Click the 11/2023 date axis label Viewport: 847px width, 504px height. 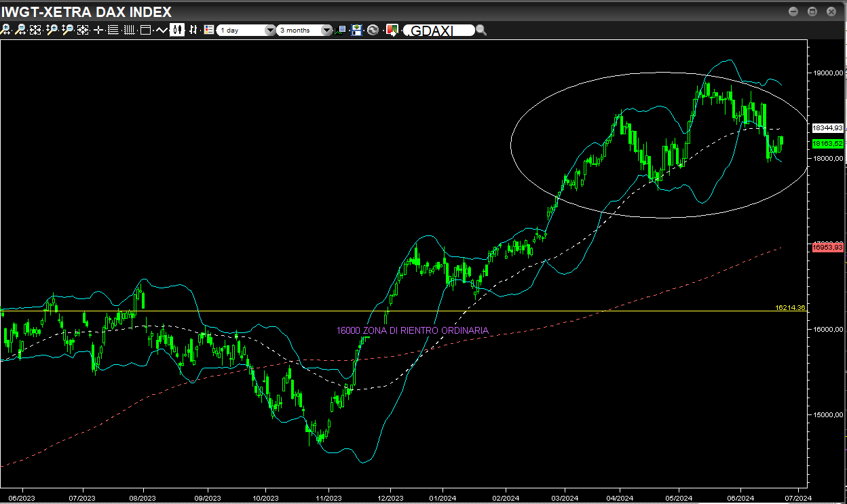pos(328,498)
